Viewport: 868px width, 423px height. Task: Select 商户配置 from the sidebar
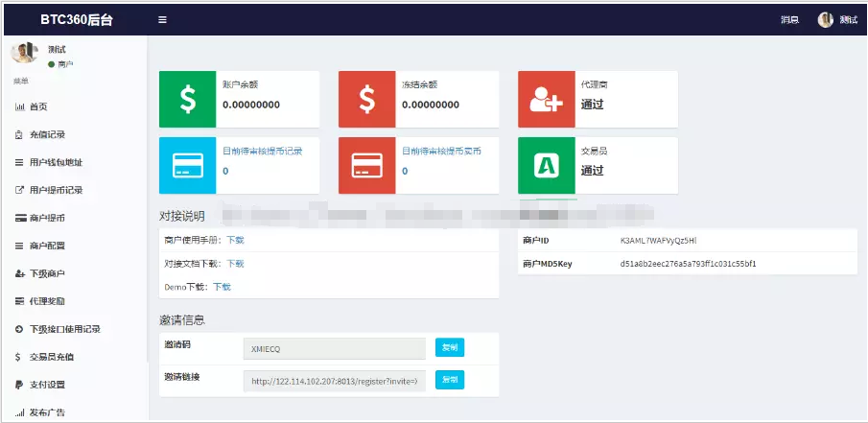point(47,246)
